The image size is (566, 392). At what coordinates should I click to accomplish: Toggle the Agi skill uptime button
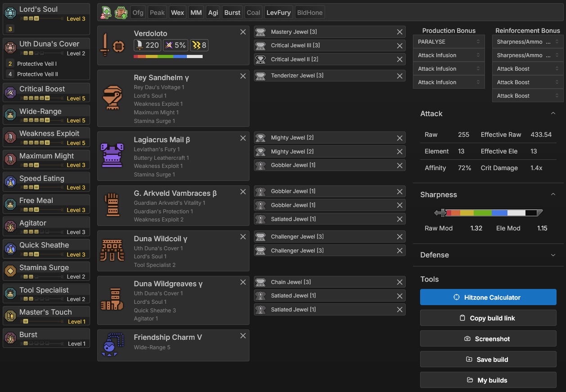pyautogui.click(x=213, y=13)
